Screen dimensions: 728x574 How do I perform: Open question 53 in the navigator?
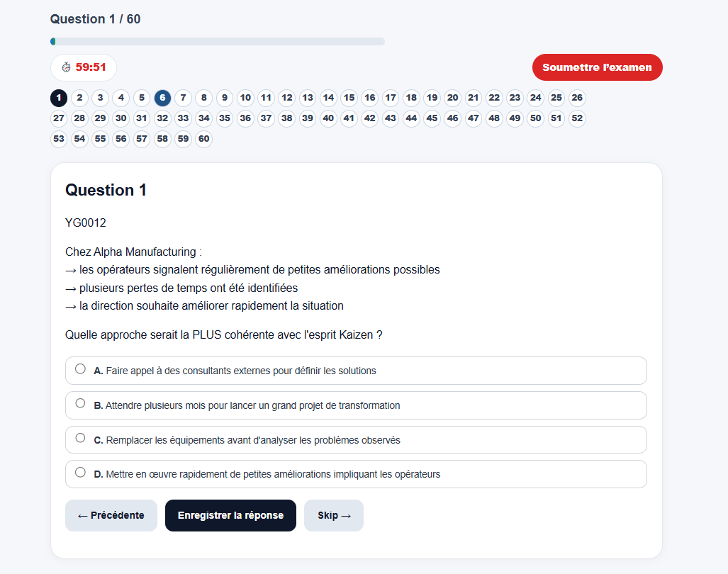pos(59,139)
